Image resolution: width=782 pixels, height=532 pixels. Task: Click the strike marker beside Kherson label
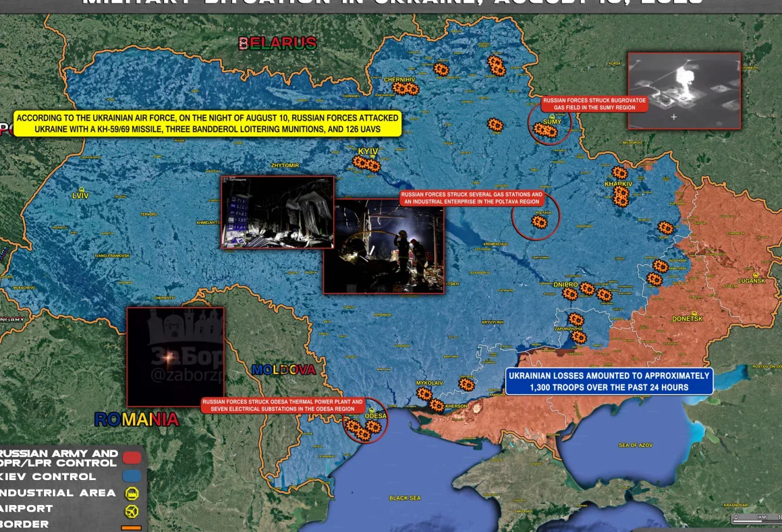[437, 405]
